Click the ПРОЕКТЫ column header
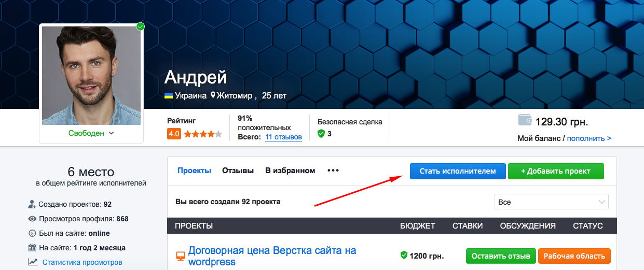Image resolution: width=644 pixels, height=270 pixels. point(194,226)
